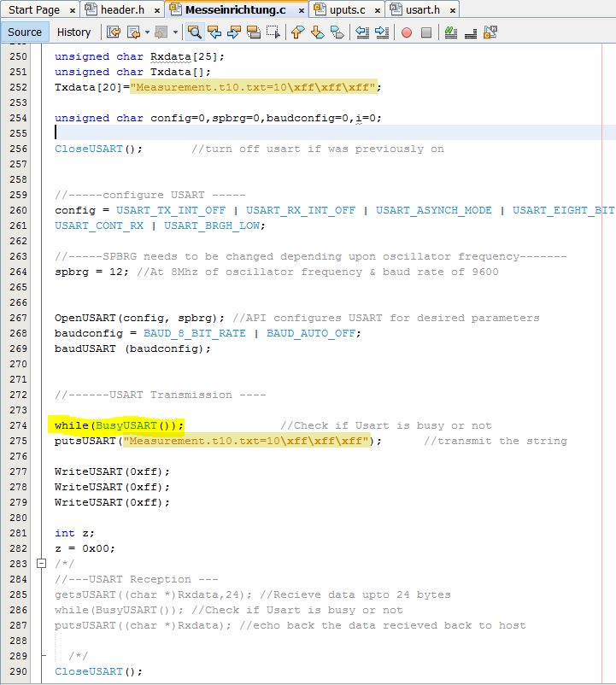Click BAUD_AUTO_OFF constant
The width and height of the screenshot is (616, 685).
coord(311,333)
